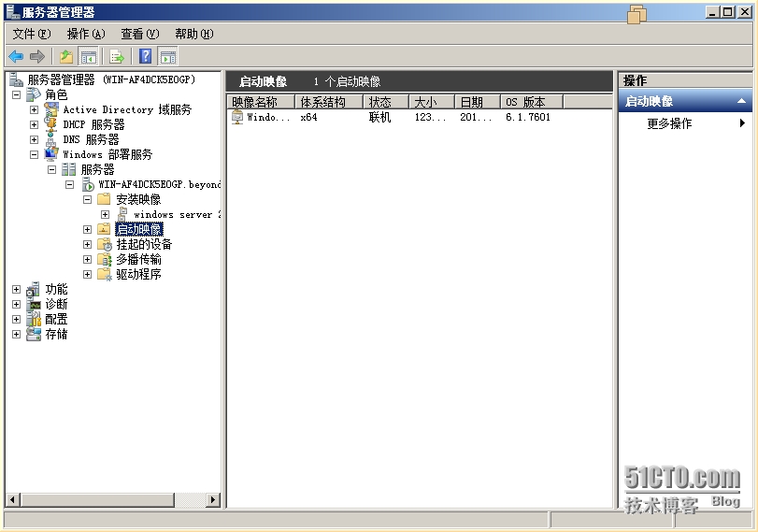This screenshot has height=532, width=758.
Task: Sort by 映像名称 column header
Action: 261,102
